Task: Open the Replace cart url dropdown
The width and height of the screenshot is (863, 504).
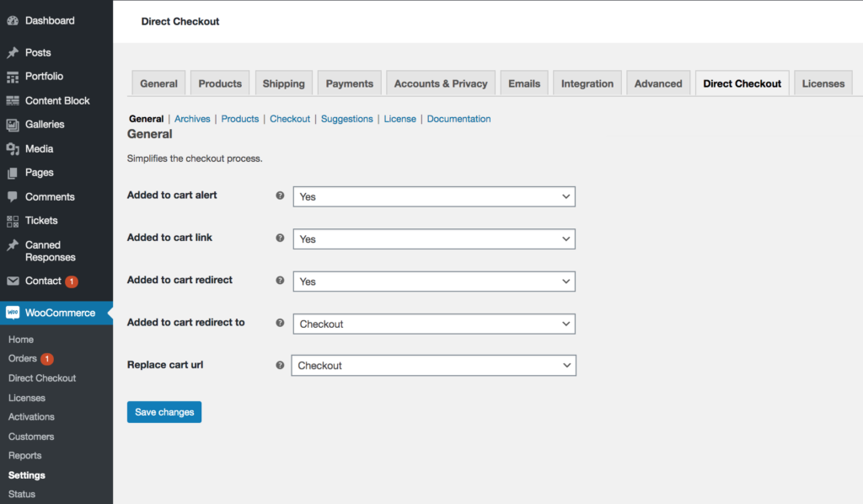Action: (x=434, y=365)
